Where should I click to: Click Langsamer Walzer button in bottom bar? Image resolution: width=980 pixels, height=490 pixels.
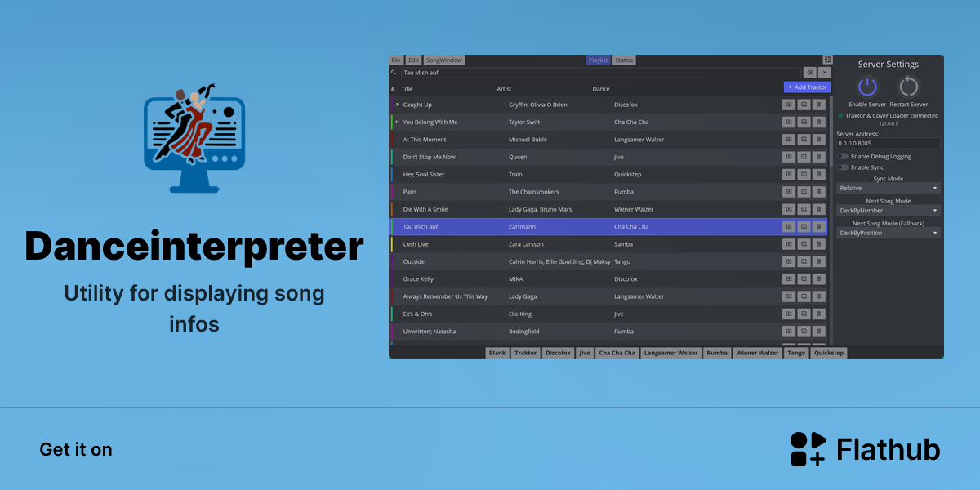click(x=671, y=353)
